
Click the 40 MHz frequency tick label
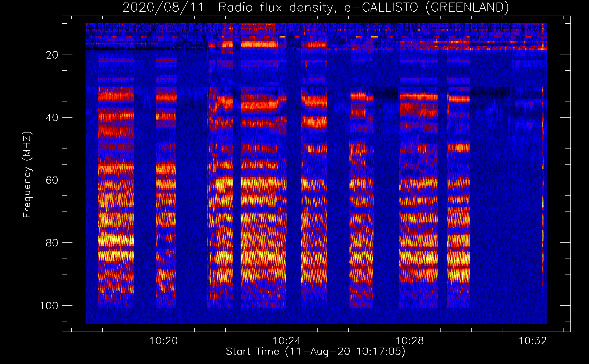(52, 118)
